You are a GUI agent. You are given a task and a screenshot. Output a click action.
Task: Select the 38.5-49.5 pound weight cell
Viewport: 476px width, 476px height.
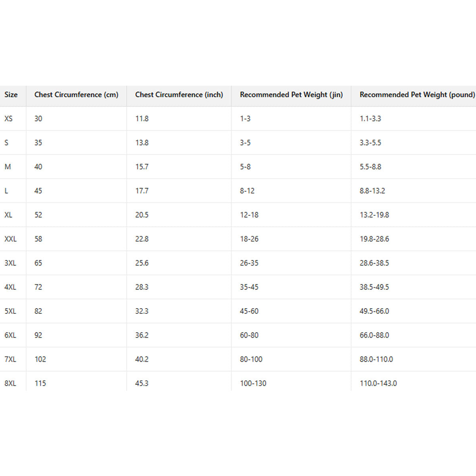tap(374, 287)
